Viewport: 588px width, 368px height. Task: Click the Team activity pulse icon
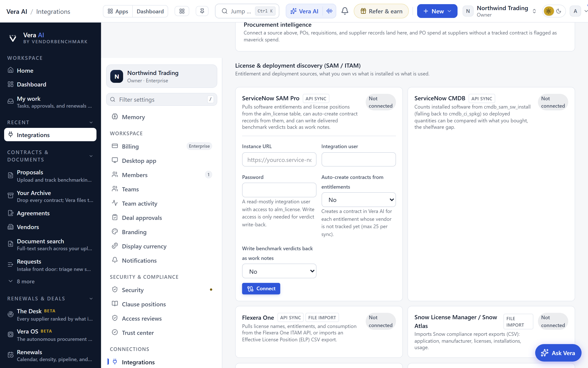click(115, 203)
